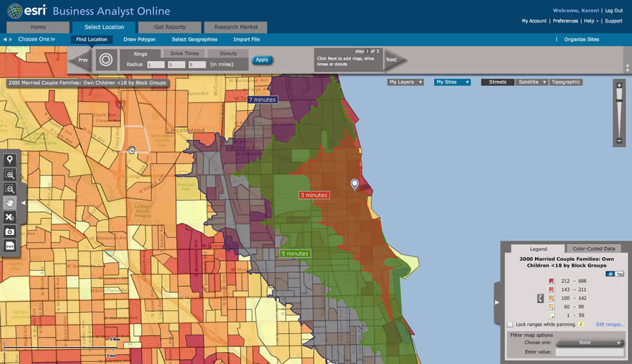Open the My Sites dropdown
The image size is (632, 364).
(x=452, y=82)
